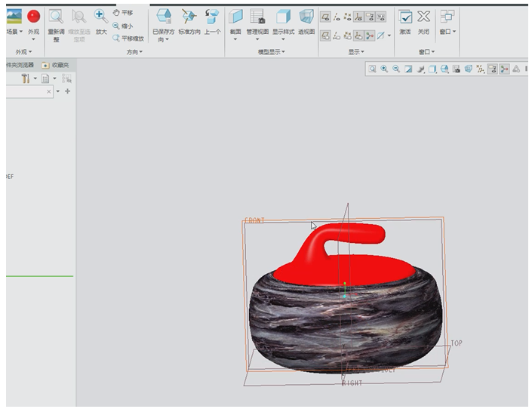Select the TOP datum plane label
The image size is (532, 412).
[457, 343]
